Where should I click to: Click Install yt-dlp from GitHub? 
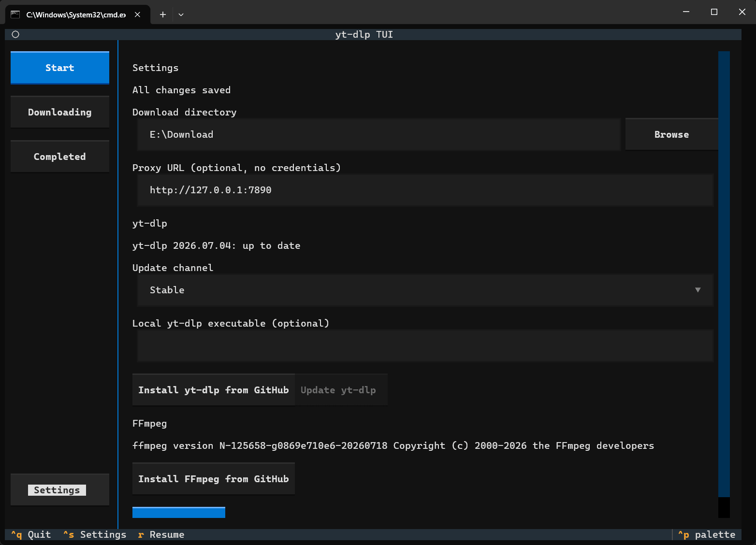214,390
